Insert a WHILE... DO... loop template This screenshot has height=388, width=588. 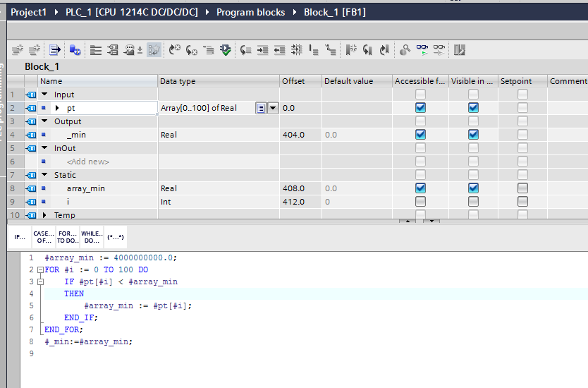click(92, 237)
